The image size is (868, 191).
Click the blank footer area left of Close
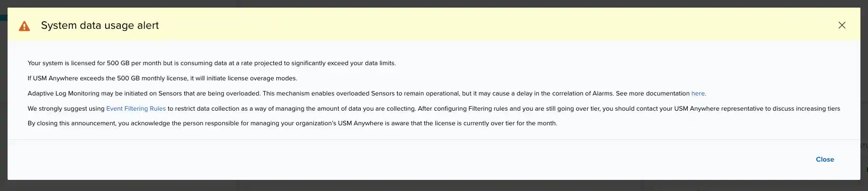(404, 160)
